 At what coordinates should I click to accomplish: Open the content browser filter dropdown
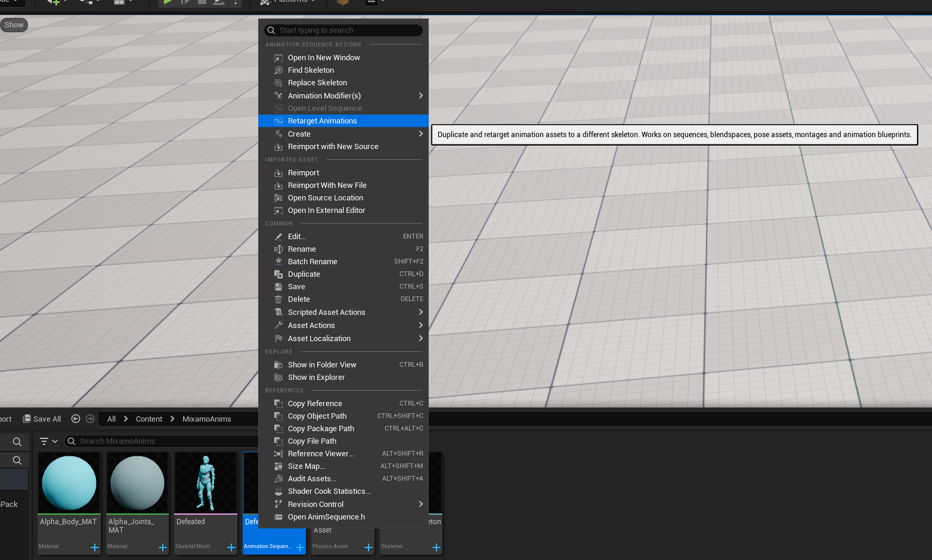48,441
